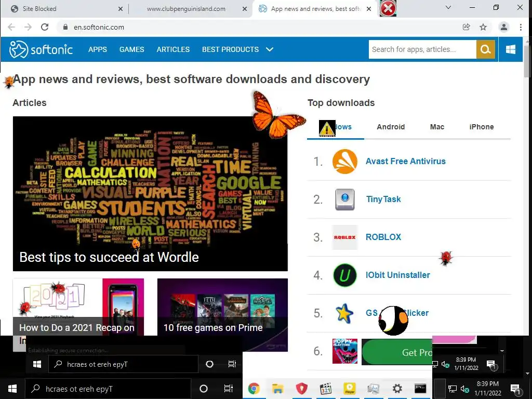This screenshot has height=399, width=532.
Task: Reload the current page
Action: [45, 27]
